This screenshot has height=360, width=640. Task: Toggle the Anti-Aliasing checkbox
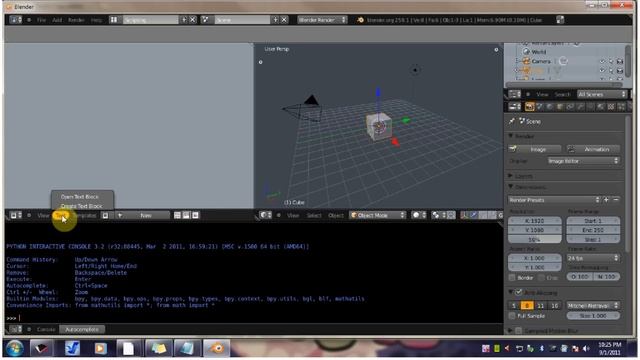coord(518,292)
